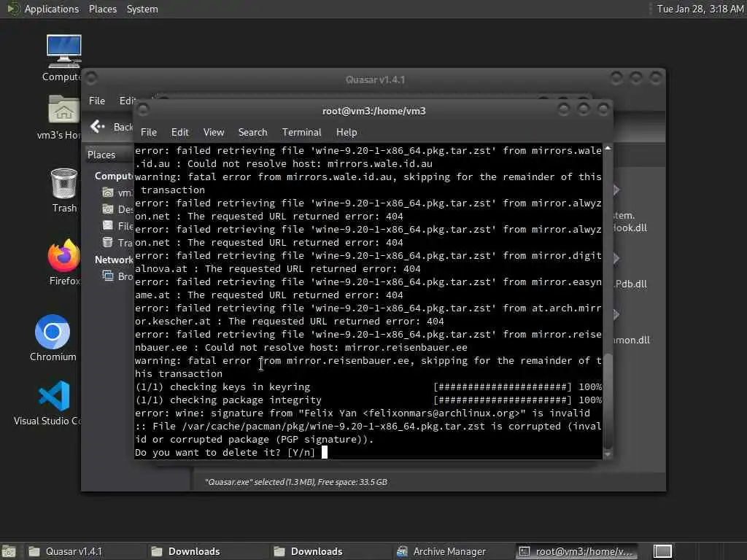Click the Browse Network icon in sidebar
This screenshot has height=560, width=747.
(x=108, y=276)
